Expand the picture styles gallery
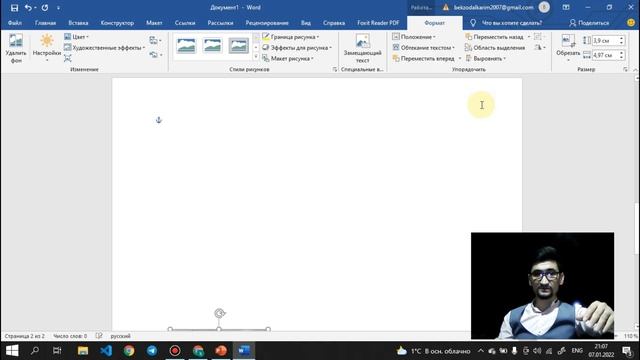Image resolution: width=640 pixels, height=360 pixels. (x=256, y=57)
